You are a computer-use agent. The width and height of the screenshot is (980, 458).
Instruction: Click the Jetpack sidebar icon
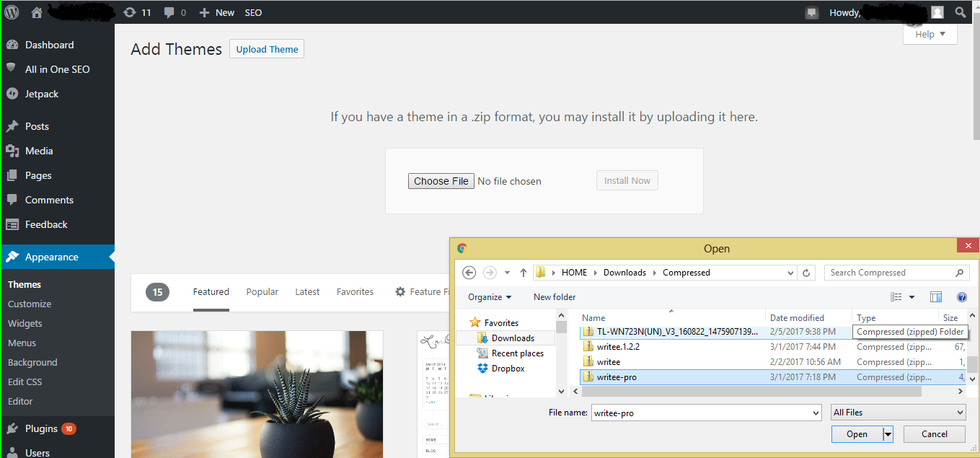(x=12, y=94)
